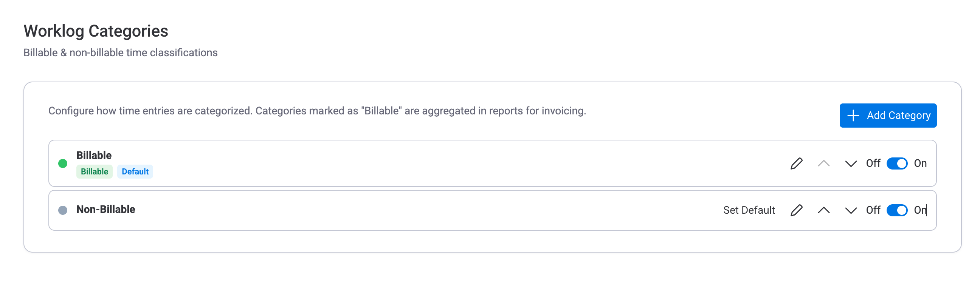Click the Off label on Non-Billable row
Screen dimensions: 980x296
click(x=873, y=210)
